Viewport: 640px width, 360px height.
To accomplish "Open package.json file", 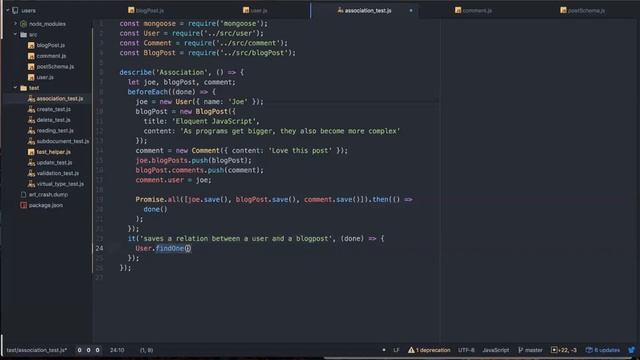I will [46, 205].
